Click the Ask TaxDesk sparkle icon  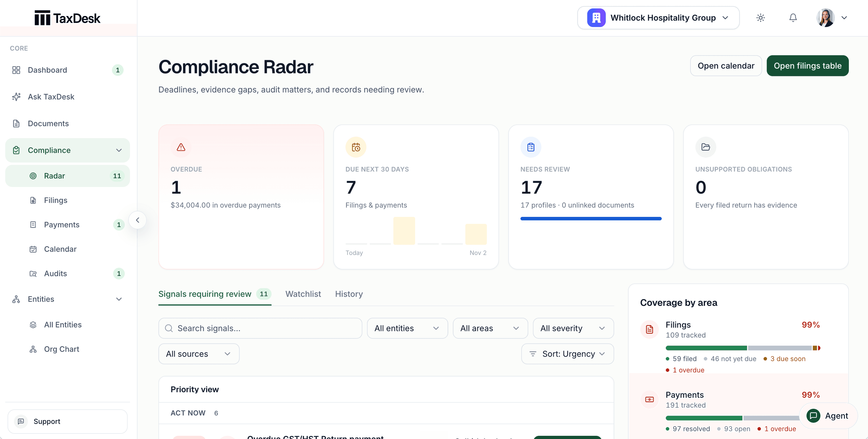16,97
